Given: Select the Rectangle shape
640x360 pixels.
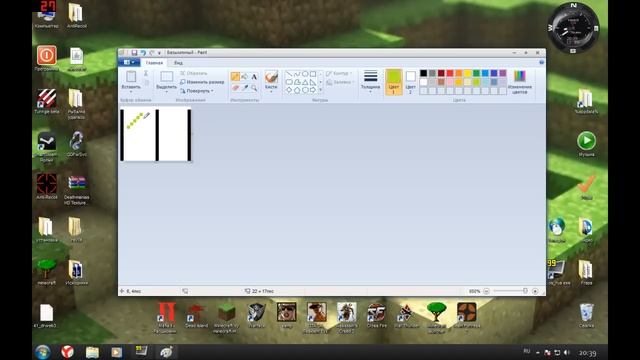Looking at the screenshot, I should (313, 74).
